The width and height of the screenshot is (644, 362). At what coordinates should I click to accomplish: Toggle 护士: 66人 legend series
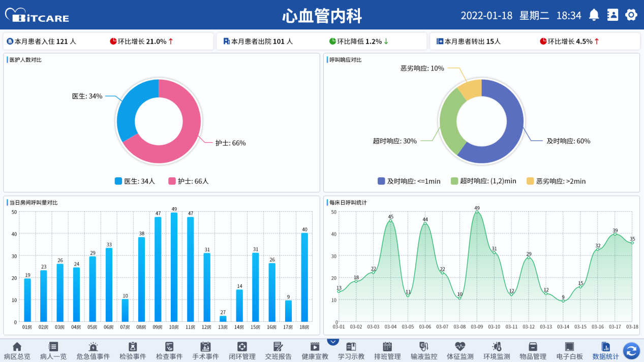pyautogui.click(x=188, y=181)
